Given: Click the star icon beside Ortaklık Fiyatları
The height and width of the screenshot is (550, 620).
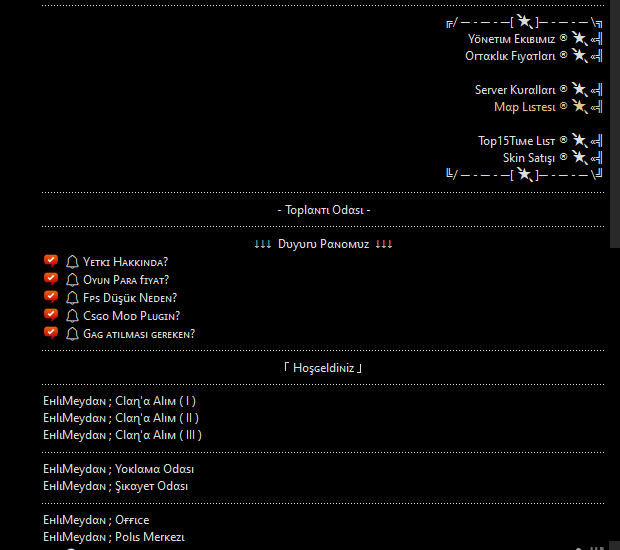Looking at the screenshot, I should tap(580, 55).
